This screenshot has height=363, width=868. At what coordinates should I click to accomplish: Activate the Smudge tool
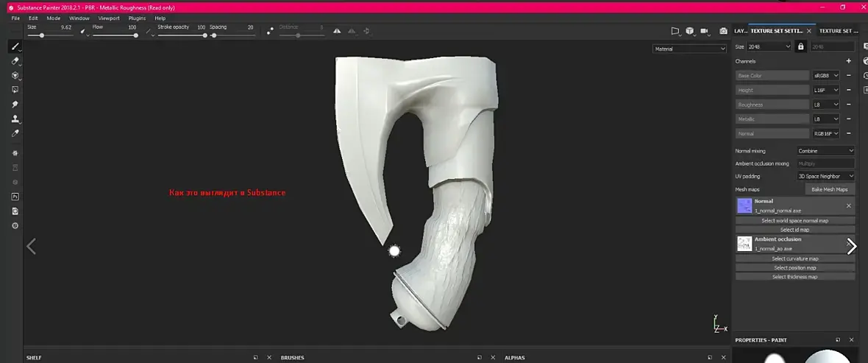15,105
